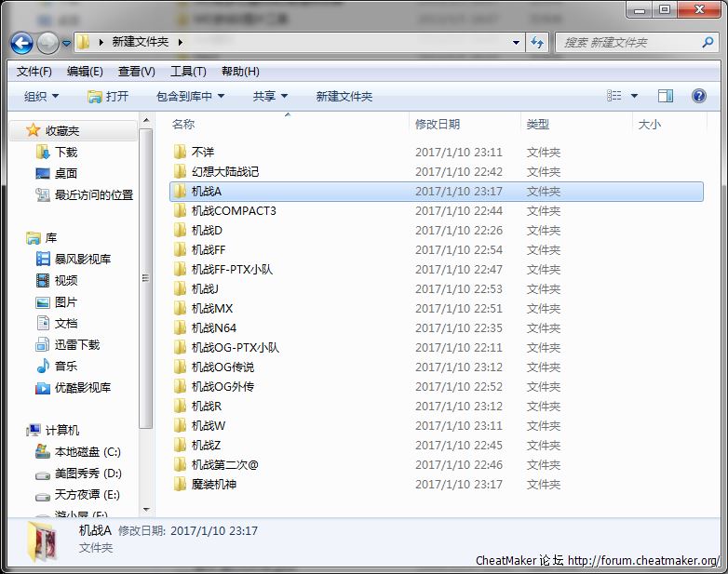The height and width of the screenshot is (574, 728).
Task: Click the 新建文件夹 toolbar button
Action: (344, 96)
